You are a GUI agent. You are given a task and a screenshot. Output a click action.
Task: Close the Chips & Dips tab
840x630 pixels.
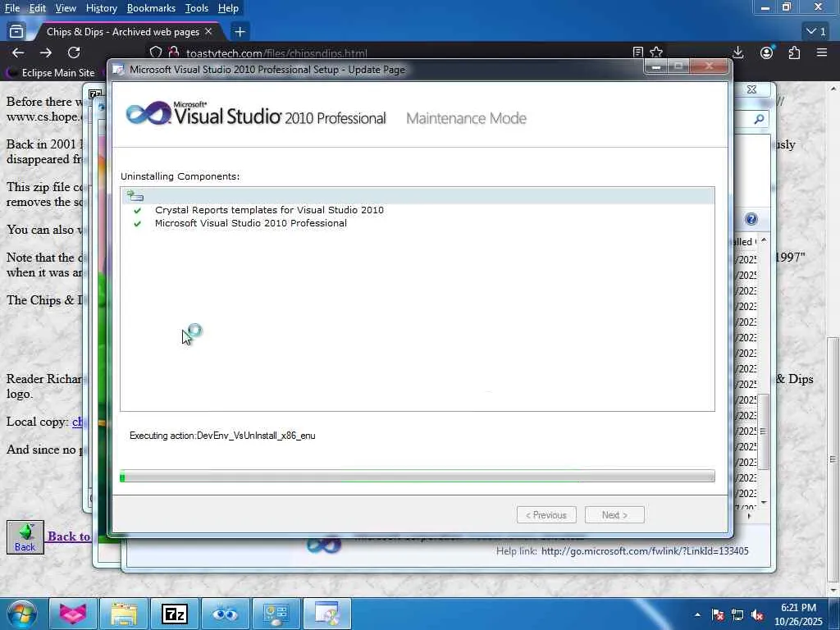click(208, 32)
